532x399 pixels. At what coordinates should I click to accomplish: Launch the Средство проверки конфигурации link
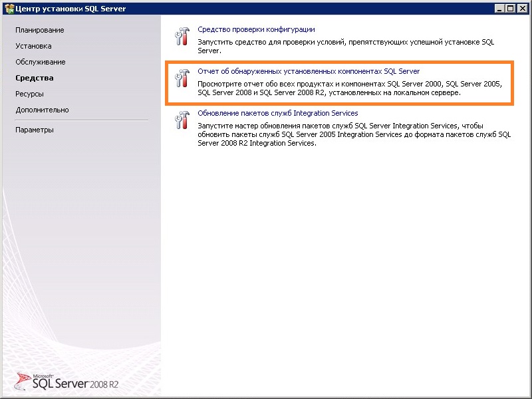click(x=256, y=29)
